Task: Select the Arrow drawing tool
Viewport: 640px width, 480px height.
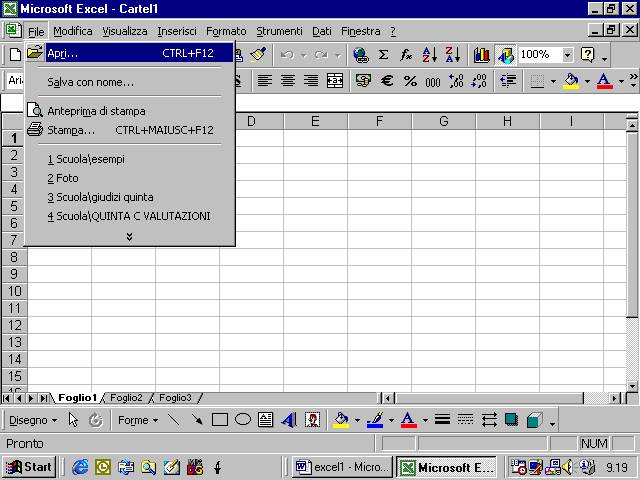Action: (x=197, y=420)
